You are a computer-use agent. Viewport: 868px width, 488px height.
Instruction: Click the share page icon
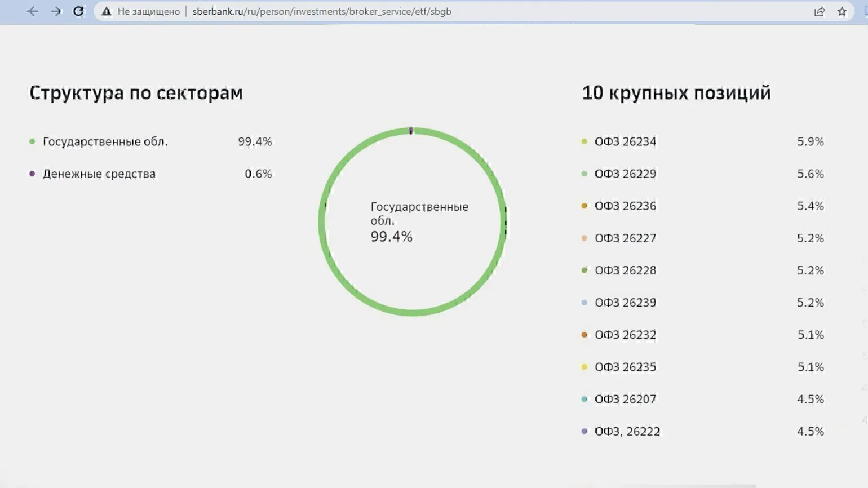820,11
